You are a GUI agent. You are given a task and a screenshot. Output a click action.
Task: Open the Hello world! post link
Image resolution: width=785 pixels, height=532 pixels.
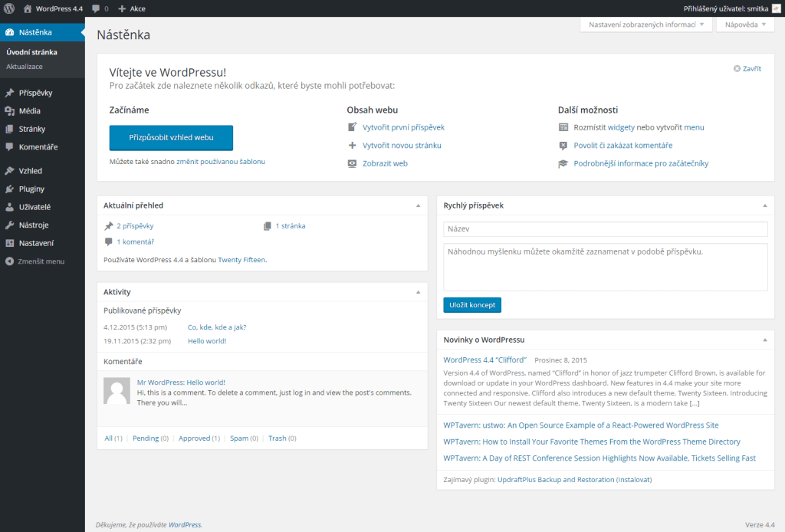click(x=207, y=341)
